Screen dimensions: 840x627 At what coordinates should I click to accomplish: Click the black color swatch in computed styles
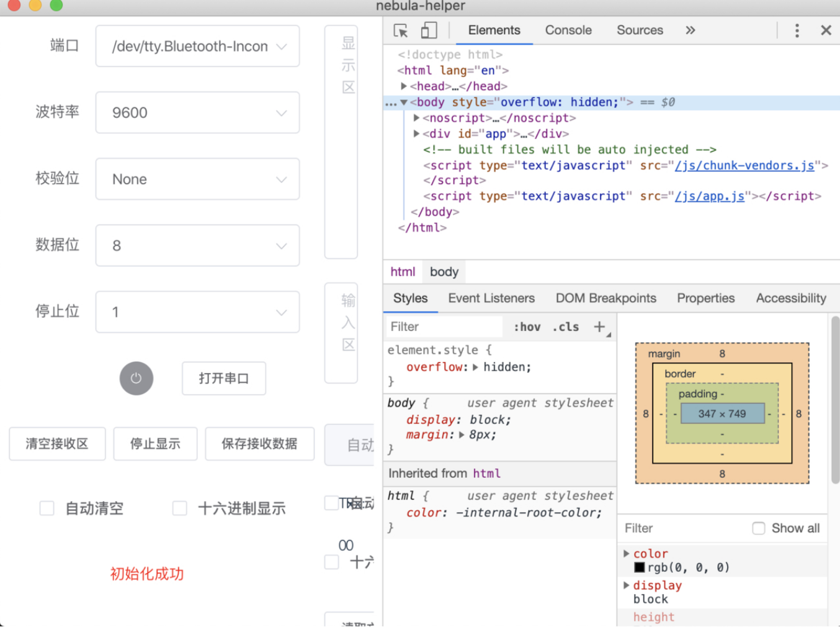639,567
